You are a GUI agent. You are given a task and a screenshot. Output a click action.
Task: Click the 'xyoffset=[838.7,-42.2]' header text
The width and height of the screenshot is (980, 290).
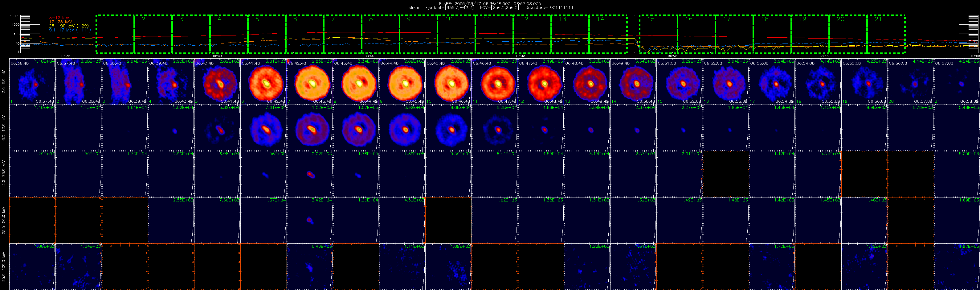coord(449,8)
